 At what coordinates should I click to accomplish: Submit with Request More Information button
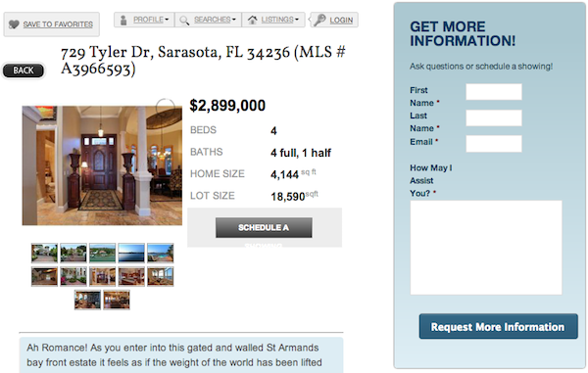coord(498,327)
